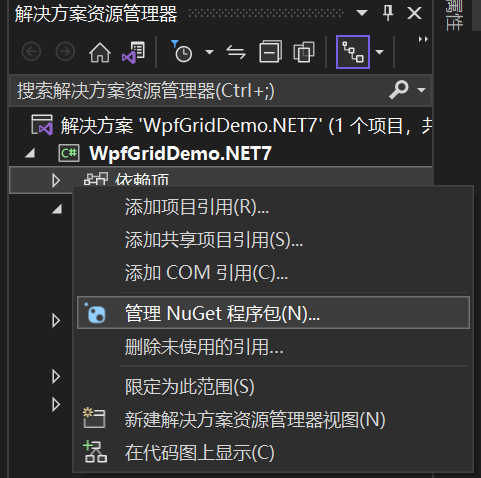Viewport: 481px width, 478px height.
Task: Choose 添加项目引用(R)... menu entry
Action: point(273,207)
